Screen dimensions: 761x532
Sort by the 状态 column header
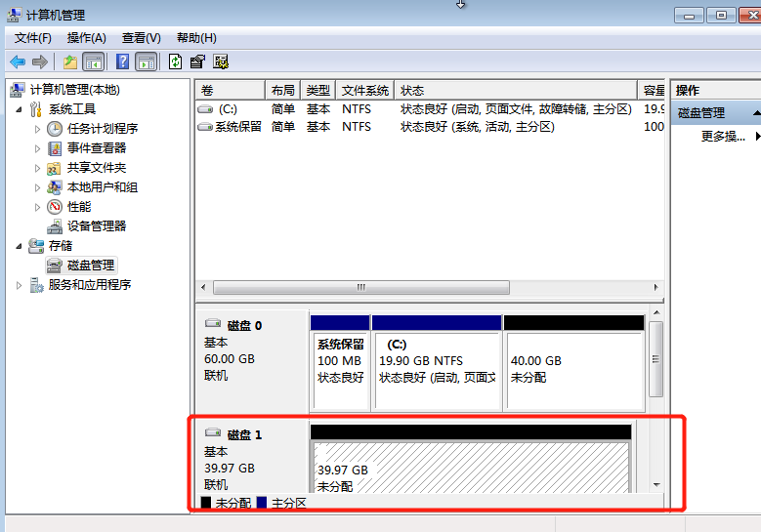pyautogui.click(x=516, y=90)
